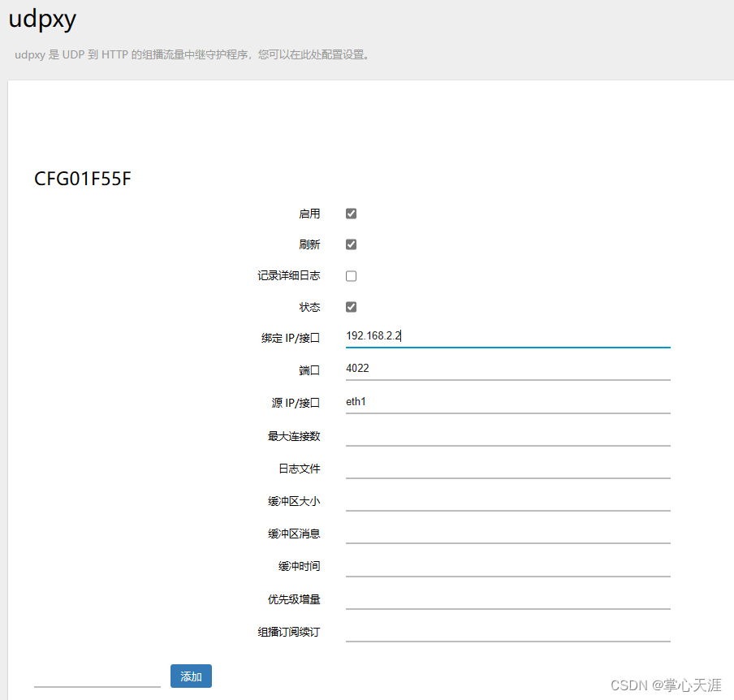Enable the 记录详细日志 checkbox
Viewport: 734px width, 700px height.
tap(351, 276)
